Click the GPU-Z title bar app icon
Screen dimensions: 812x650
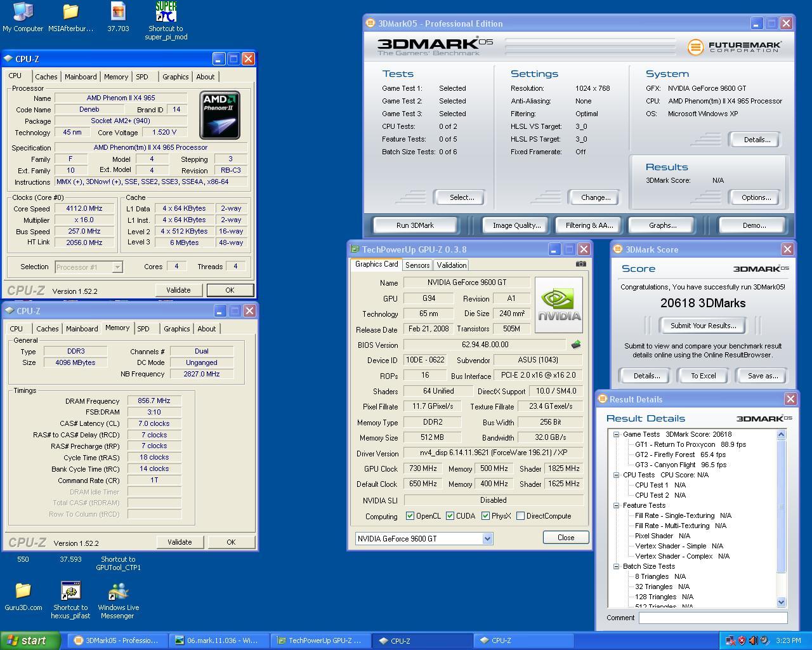pyautogui.click(x=355, y=249)
